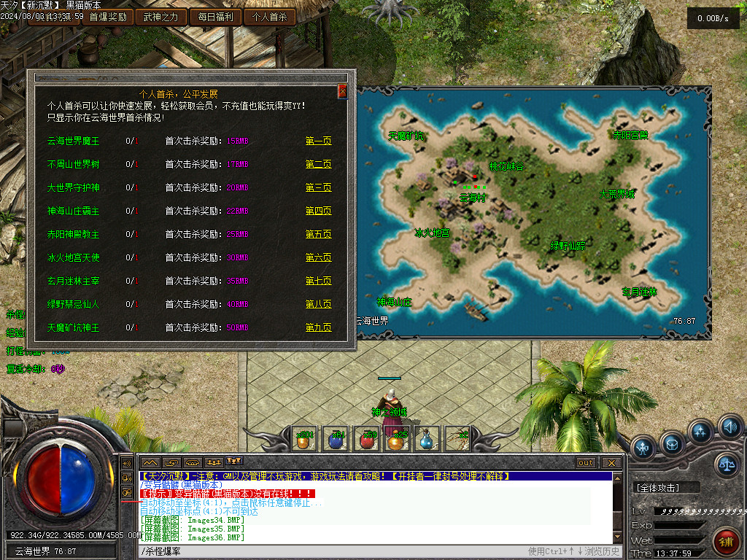Click boss name 冰火地宫天使
This screenshot has height=560, width=747.
[74, 257]
